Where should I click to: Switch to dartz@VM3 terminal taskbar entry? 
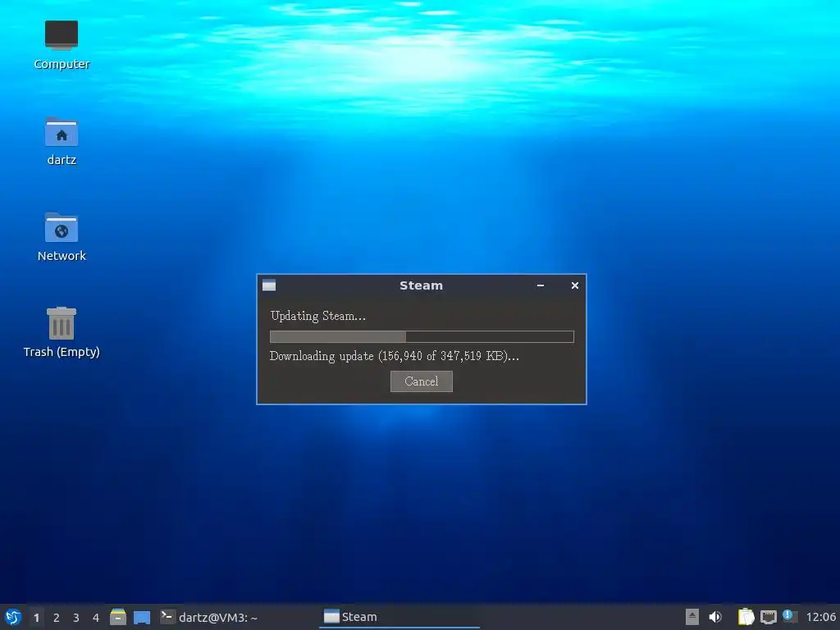pyautogui.click(x=209, y=617)
